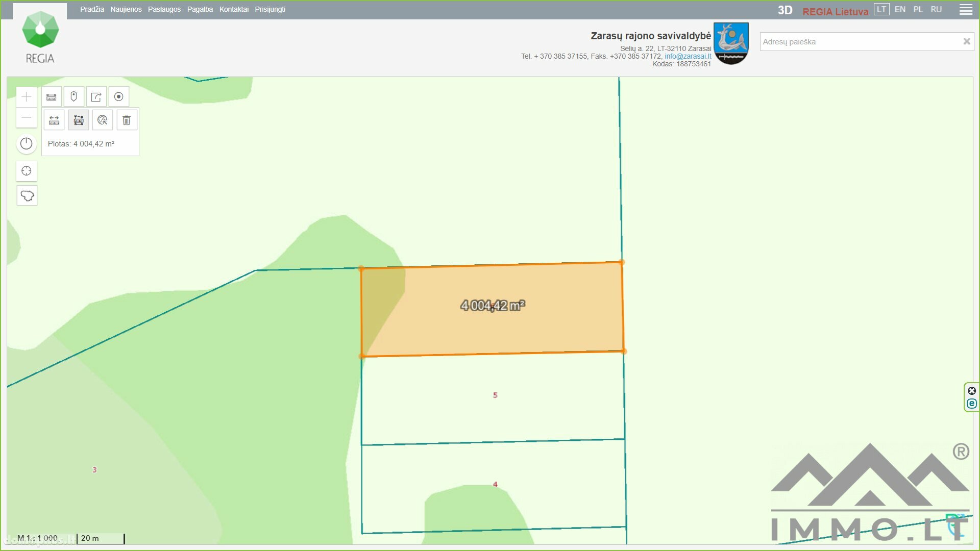Image resolution: width=980 pixels, height=551 pixels.
Task: Delete measurements with the trash icon
Action: [x=127, y=120]
